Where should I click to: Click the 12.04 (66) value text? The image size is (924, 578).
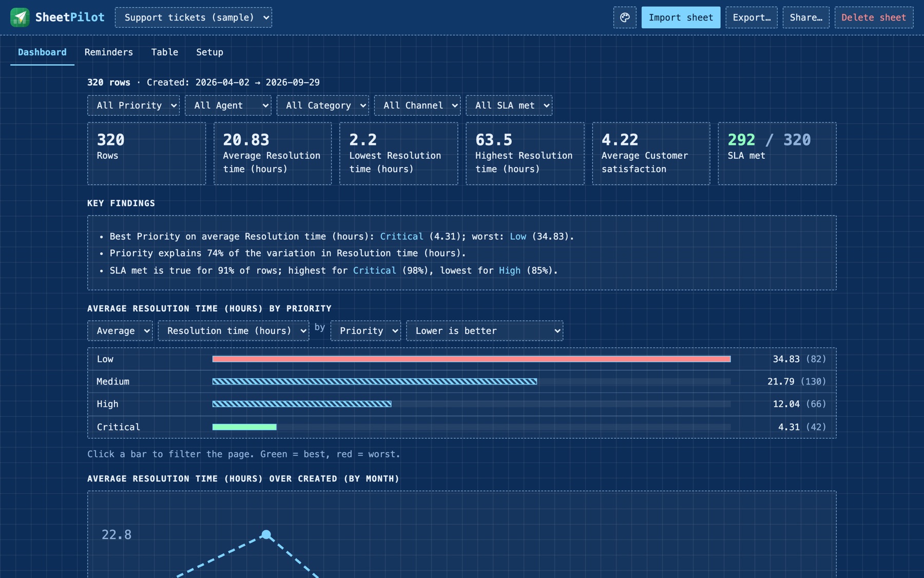pyautogui.click(x=799, y=404)
